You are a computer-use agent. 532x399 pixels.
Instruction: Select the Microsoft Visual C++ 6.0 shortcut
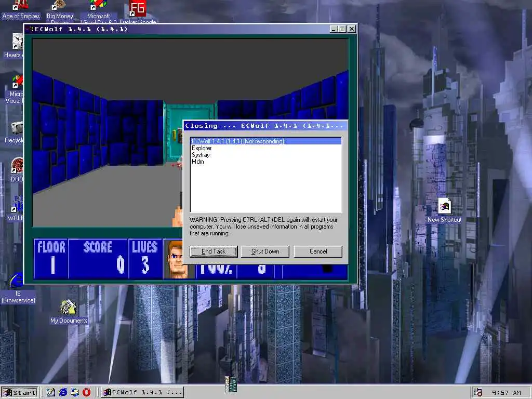click(98, 11)
